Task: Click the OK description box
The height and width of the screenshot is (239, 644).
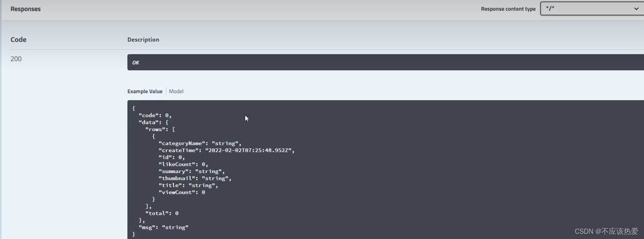Action: [x=385, y=62]
